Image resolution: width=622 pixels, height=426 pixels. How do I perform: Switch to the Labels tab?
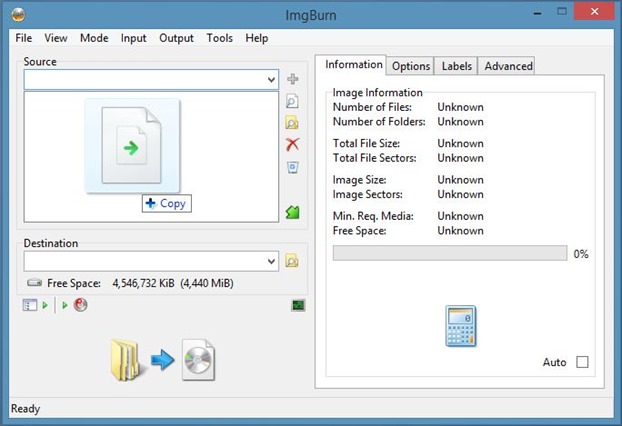point(457,66)
